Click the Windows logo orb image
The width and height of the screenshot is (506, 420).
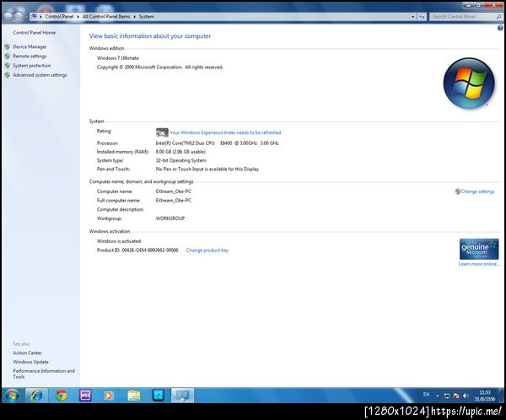pyautogui.click(x=469, y=83)
